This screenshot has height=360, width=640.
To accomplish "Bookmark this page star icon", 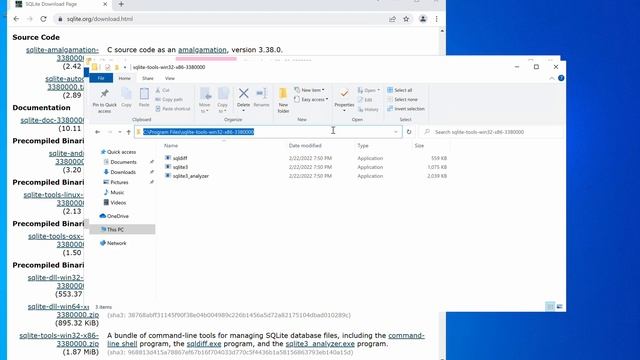I will (406, 19).
